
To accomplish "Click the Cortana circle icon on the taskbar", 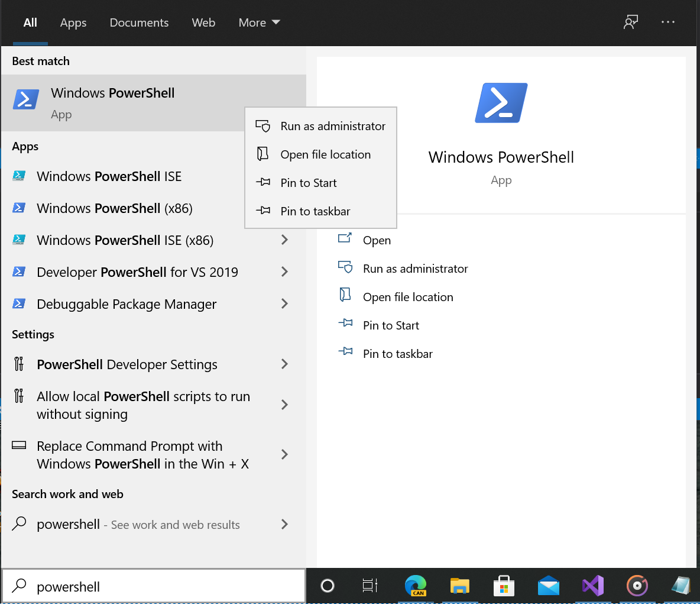I will pos(327,586).
